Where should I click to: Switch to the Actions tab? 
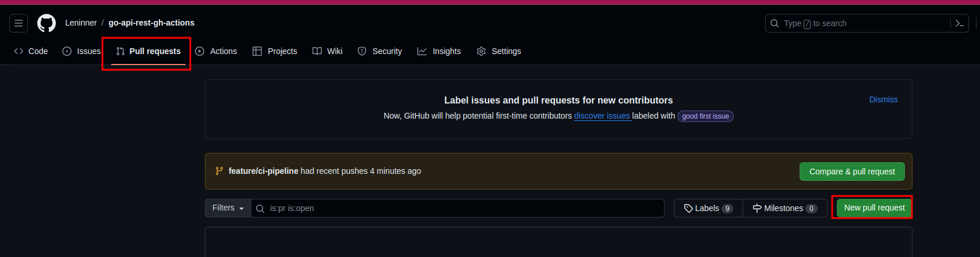pos(216,51)
